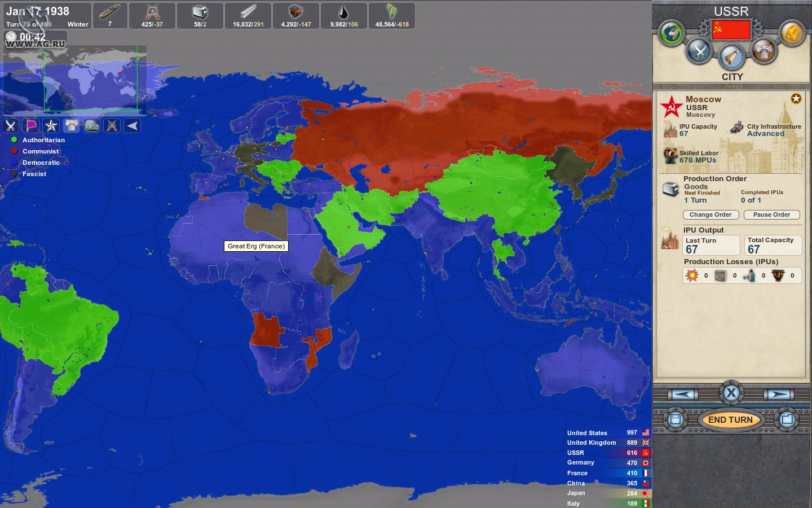This screenshot has width=812, height=508.
Task: Select China in the ranking list
Action: pos(608,483)
